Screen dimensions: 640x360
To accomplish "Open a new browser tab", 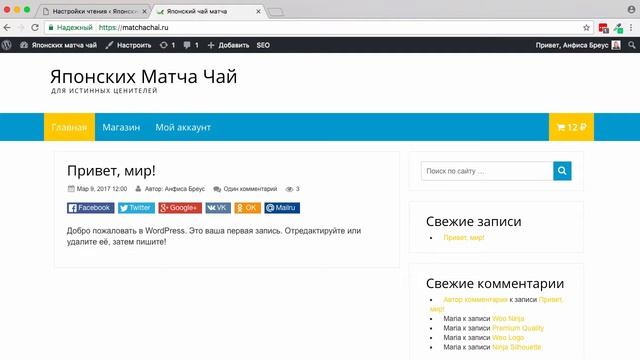I will point(276,12).
